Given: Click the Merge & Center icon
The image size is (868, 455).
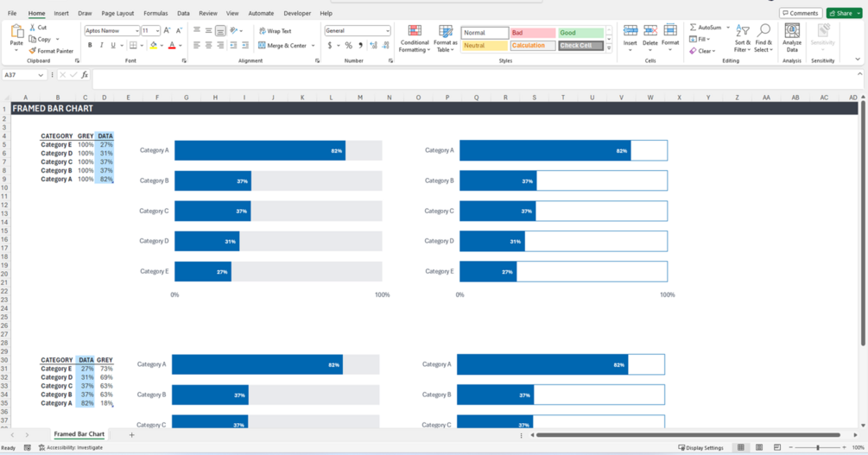Looking at the screenshot, I should [x=262, y=46].
